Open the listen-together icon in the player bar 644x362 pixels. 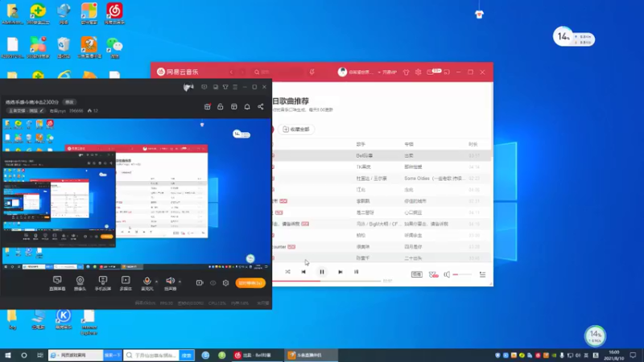(x=433, y=274)
